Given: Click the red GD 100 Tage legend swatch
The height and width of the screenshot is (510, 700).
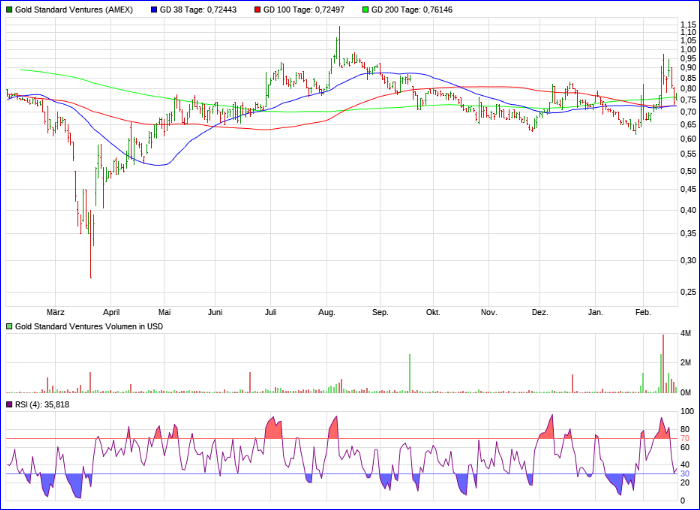Looking at the screenshot, I should [257, 9].
